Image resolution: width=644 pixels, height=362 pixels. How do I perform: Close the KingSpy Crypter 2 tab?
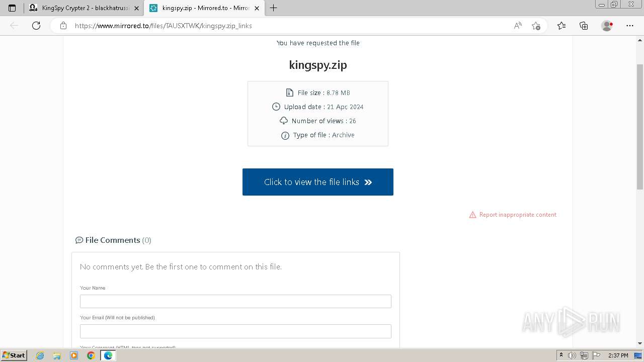point(136,8)
